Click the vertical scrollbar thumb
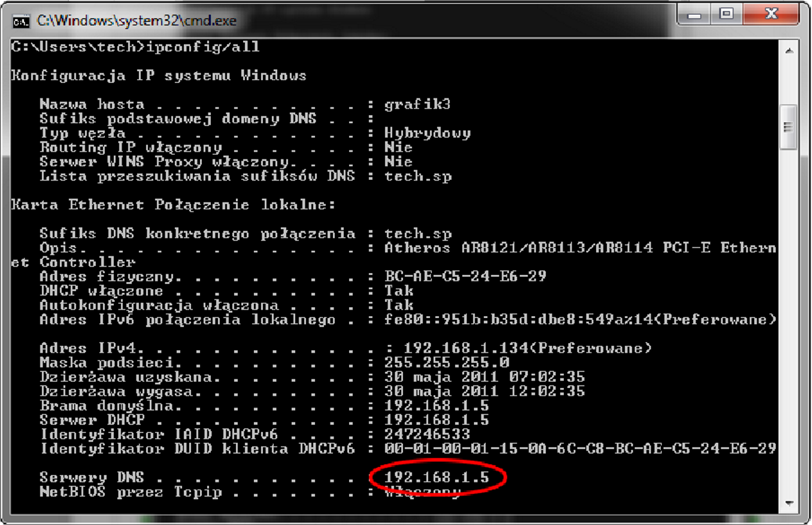This screenshot has height=525, width=812. (789, 128)
